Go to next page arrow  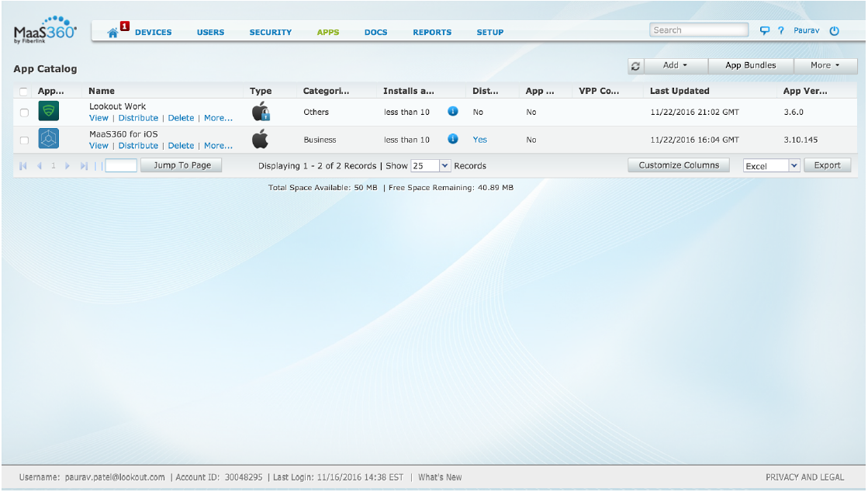pyautogui.click(x=67, y=165)
